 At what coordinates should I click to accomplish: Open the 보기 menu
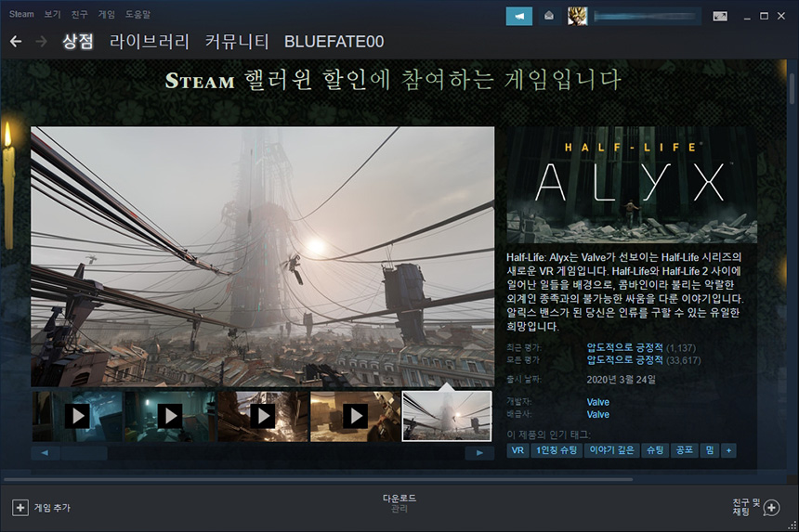pos(52,14)
